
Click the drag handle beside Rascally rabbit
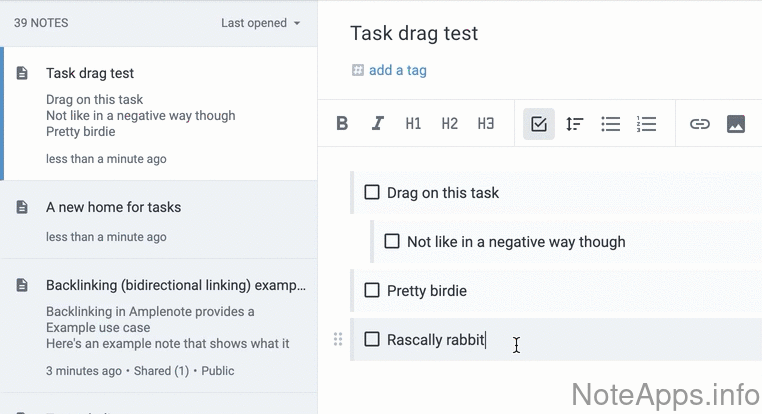click(x=338, y=339)
